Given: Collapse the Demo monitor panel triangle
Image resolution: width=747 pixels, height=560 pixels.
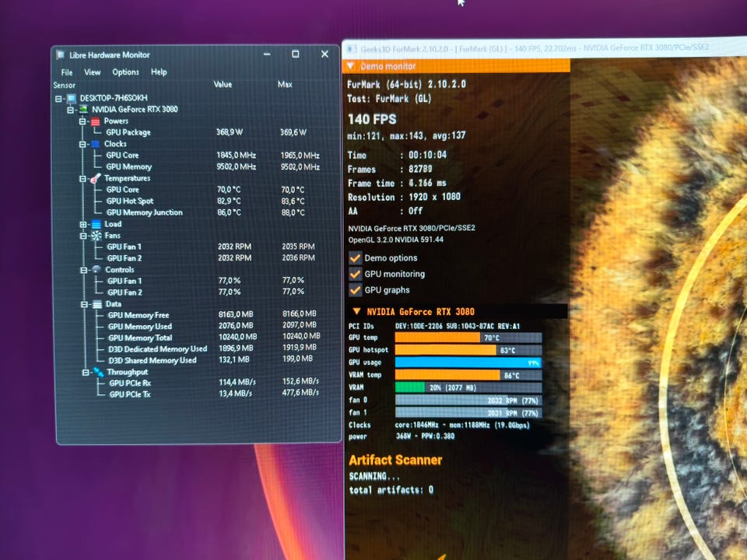Looking at the screenshot, I should click(351, 65).
